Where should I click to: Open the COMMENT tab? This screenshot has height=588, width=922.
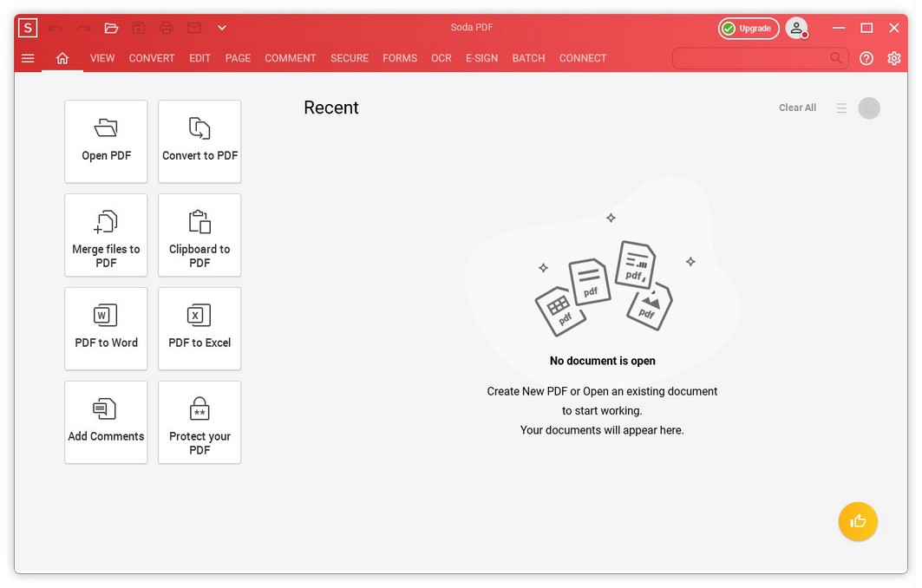pyautogui.click(x=291, y=58)
